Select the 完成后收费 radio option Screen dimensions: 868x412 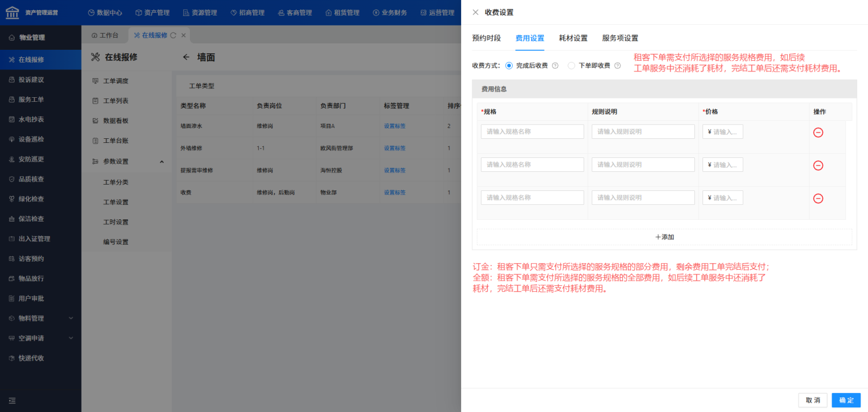tap(509, 66)
